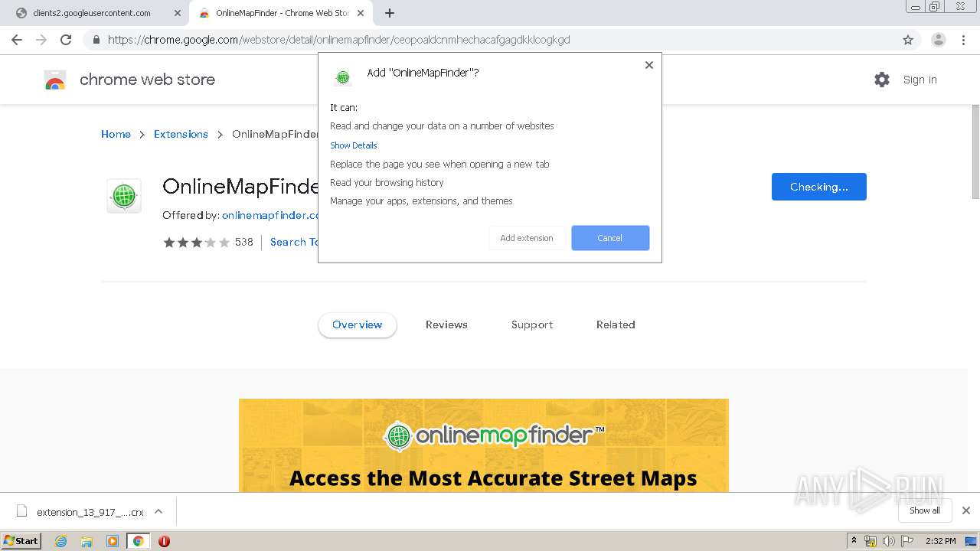This screenshot has height=551, width=980.
Task: Sign in to Chrome Web Store
Action: pyautogui.click(x=920, y=80)
